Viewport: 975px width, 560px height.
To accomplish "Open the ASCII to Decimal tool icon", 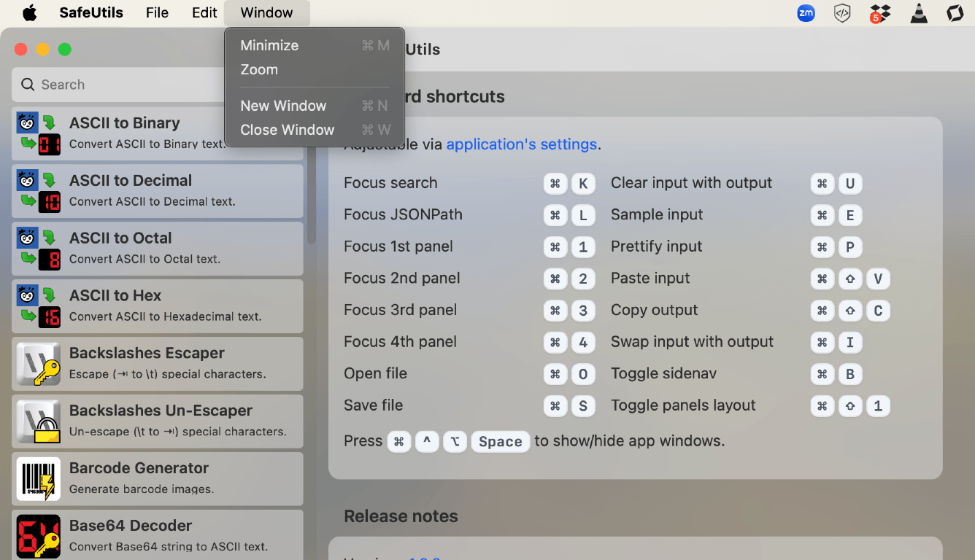I will click(39, 191).
